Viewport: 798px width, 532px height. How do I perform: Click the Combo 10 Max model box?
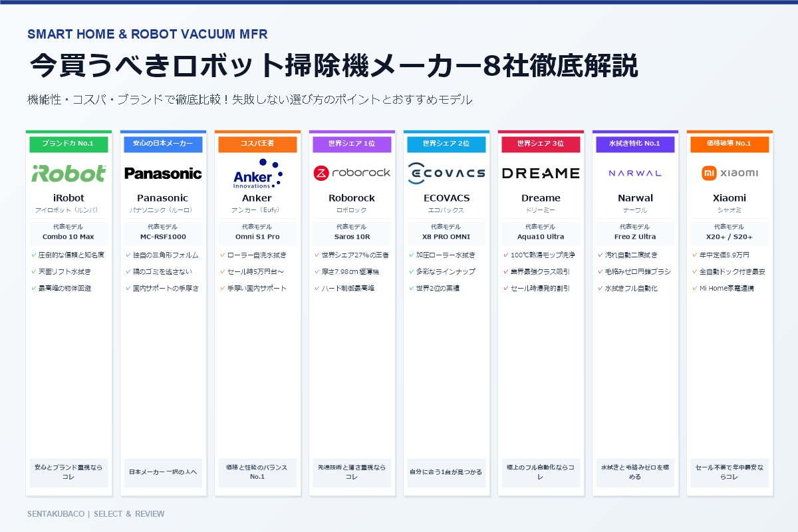pyautogui.click(x=68, y=232)
